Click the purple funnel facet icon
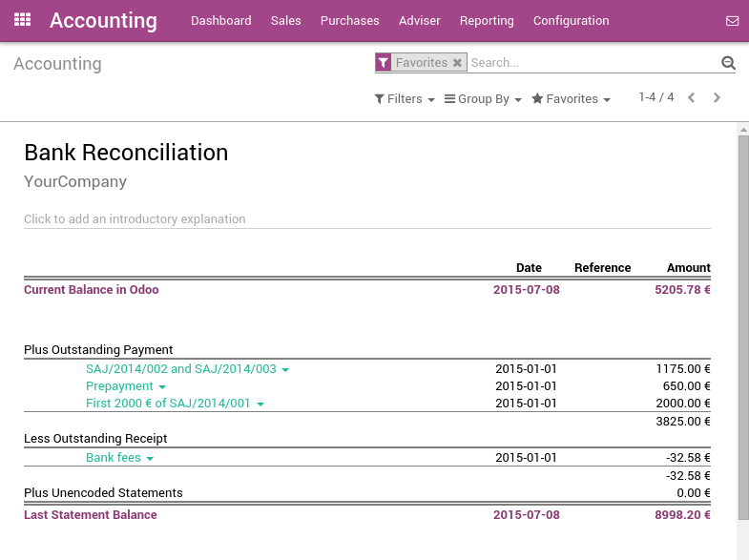The image size is (749, 560). 383,63
